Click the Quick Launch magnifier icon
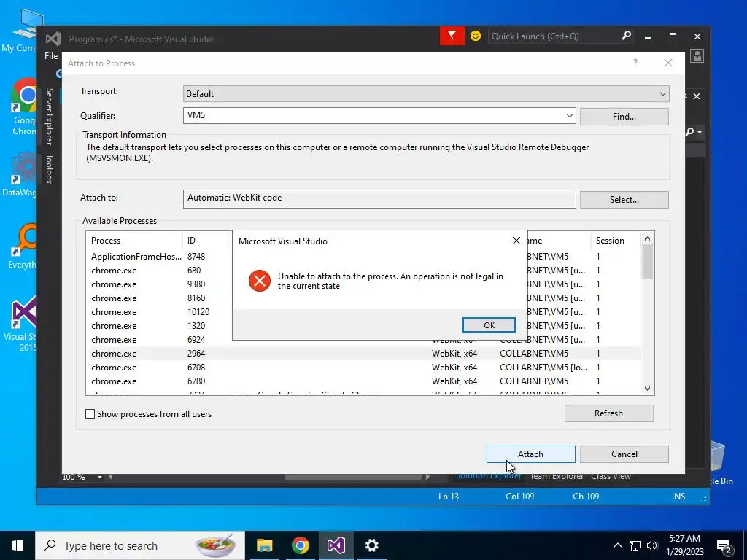747x560 pixels. [x=627, y=36]
